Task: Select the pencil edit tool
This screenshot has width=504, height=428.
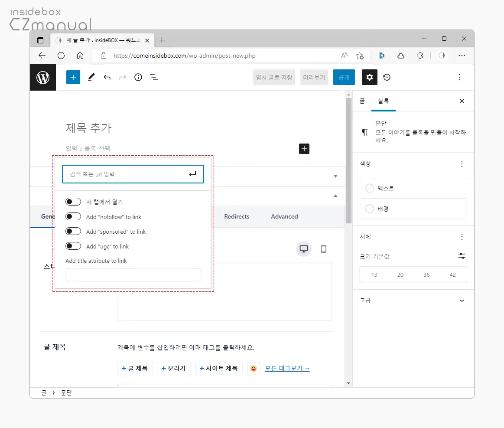Action: pos(91,77)
